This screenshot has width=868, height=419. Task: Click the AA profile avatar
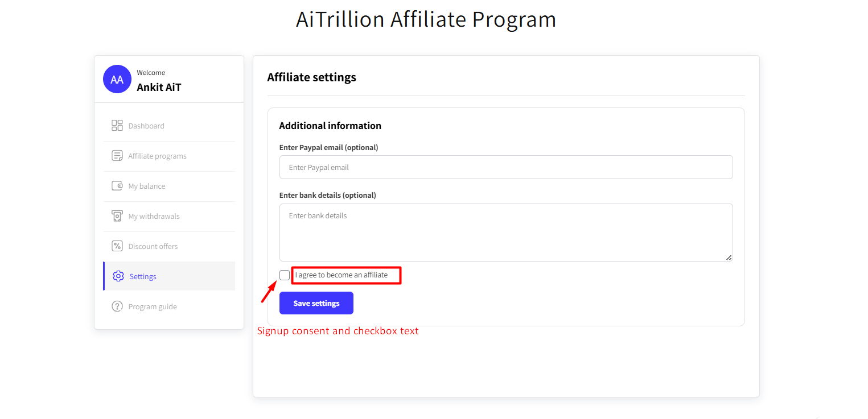117,80
